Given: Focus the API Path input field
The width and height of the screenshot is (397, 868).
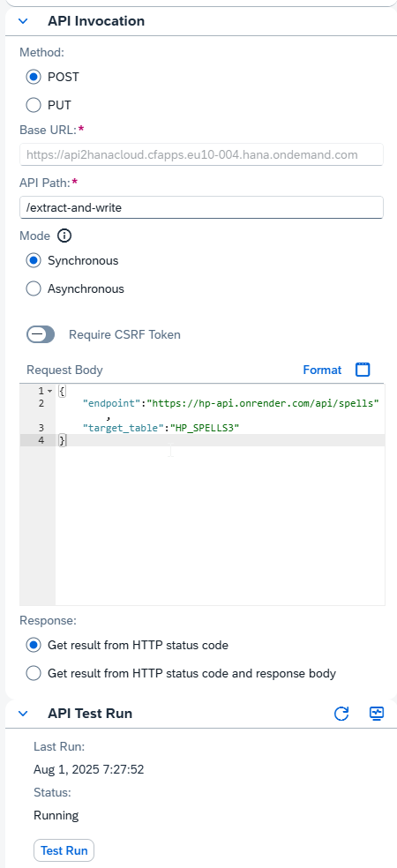Looking at the screenshot, I should (x=201, y=207).
